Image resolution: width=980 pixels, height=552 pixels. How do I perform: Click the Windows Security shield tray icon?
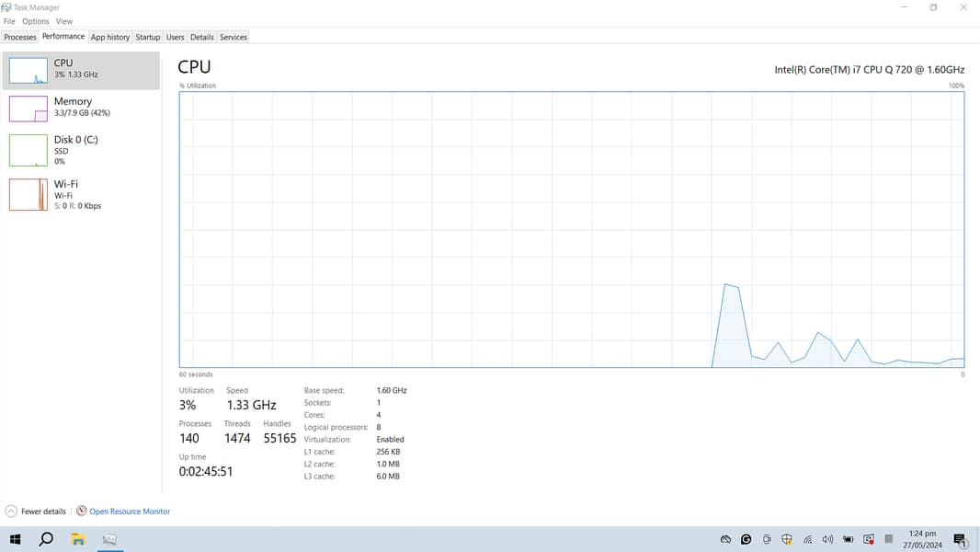click(x=787, y=540)
